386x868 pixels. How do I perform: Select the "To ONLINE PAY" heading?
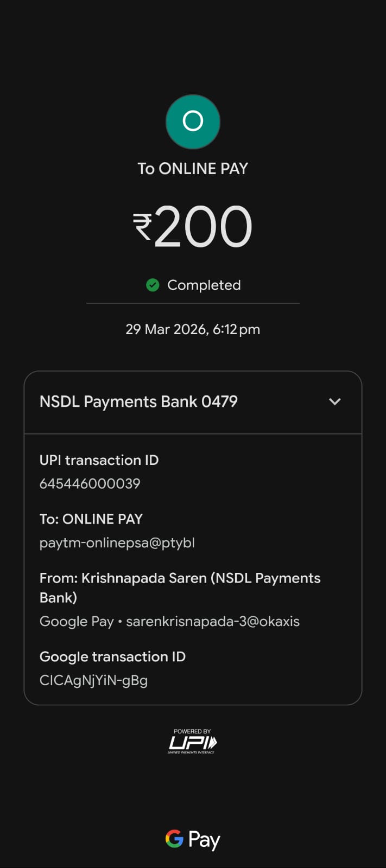tap(193, 169)
